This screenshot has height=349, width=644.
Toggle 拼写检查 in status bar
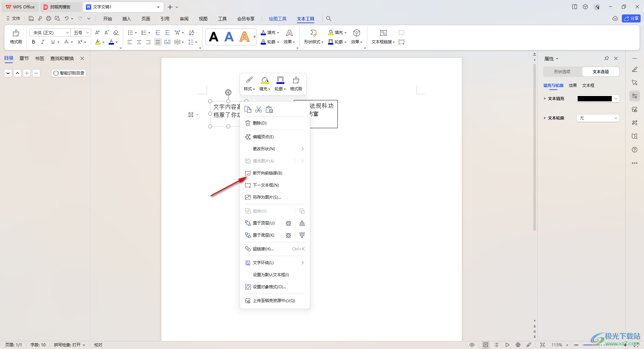click(x=69, y=345)
